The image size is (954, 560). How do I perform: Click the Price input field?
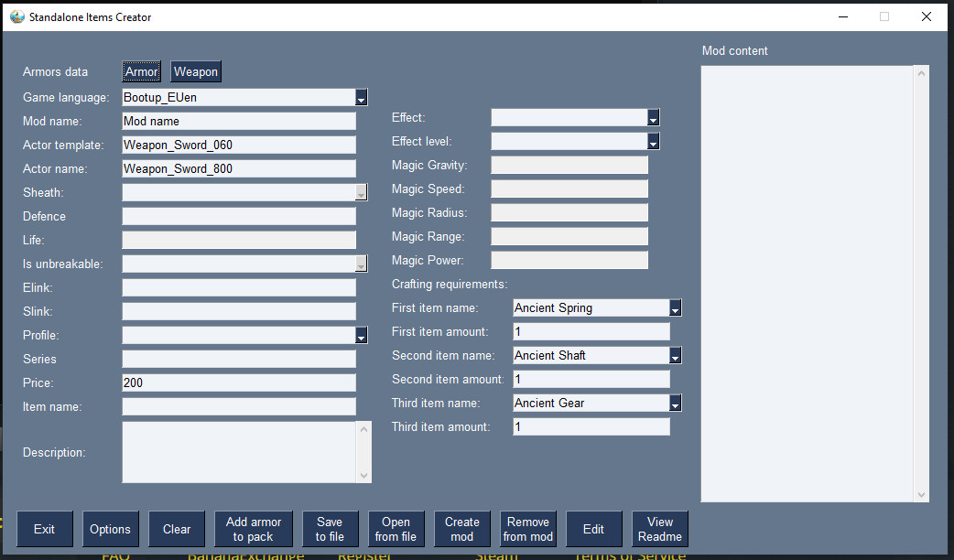238,382
